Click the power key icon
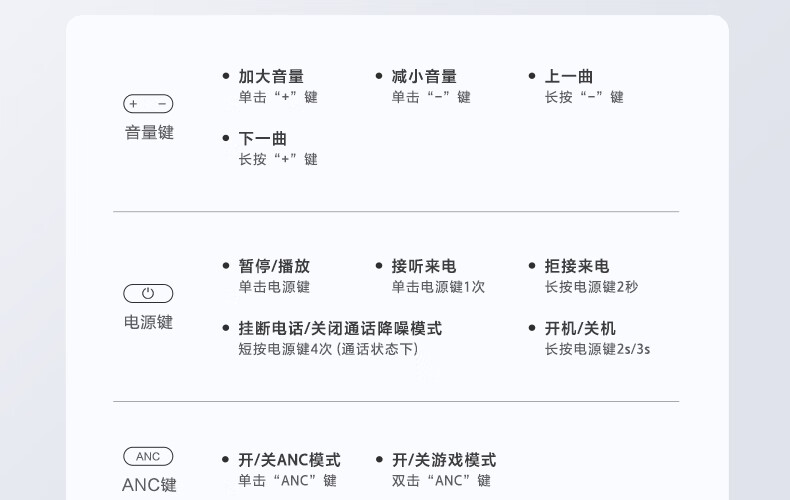The height and width of the screenshot is (500, 790). tap(148, 293)
